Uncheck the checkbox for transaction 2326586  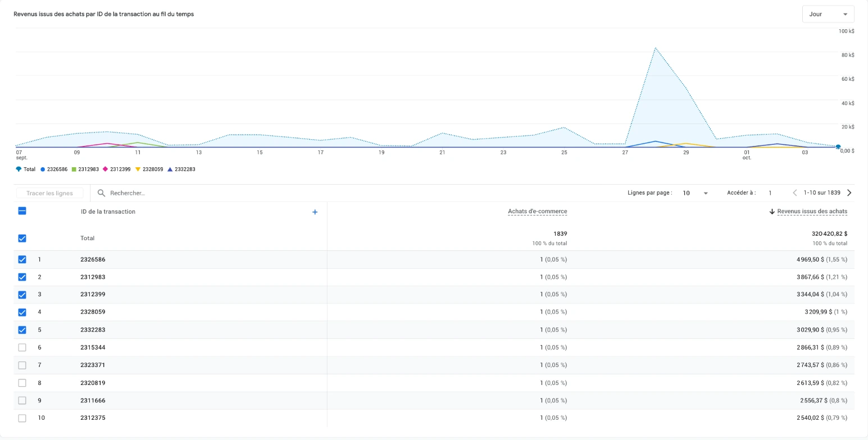(22, 259)
